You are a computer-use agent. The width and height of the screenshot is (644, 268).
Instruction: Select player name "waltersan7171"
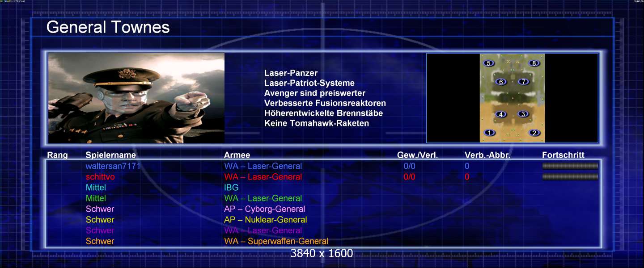pos(113,166)
